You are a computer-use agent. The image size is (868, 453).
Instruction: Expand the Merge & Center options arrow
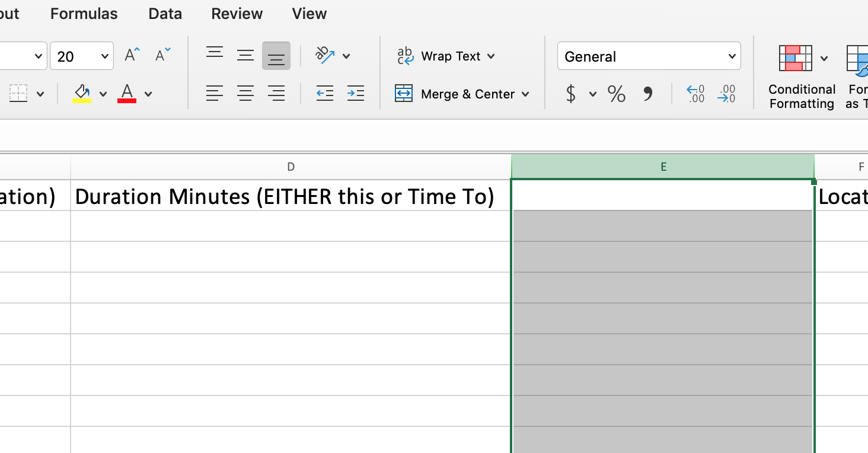tap(525, 94)
